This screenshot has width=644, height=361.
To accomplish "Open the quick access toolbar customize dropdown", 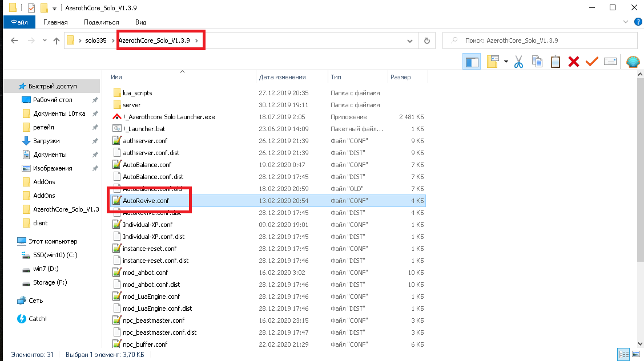I will [54, 8].
